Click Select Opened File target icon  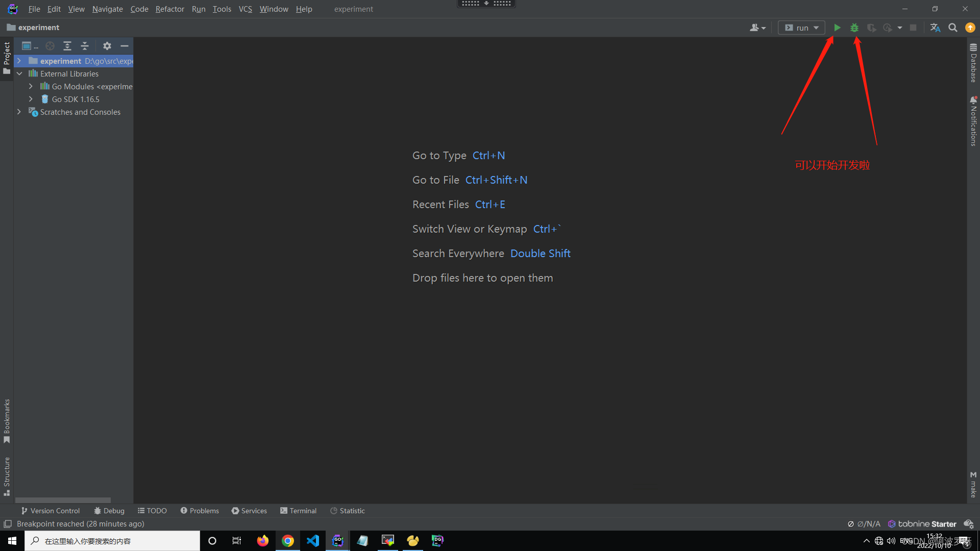[50, 46]
